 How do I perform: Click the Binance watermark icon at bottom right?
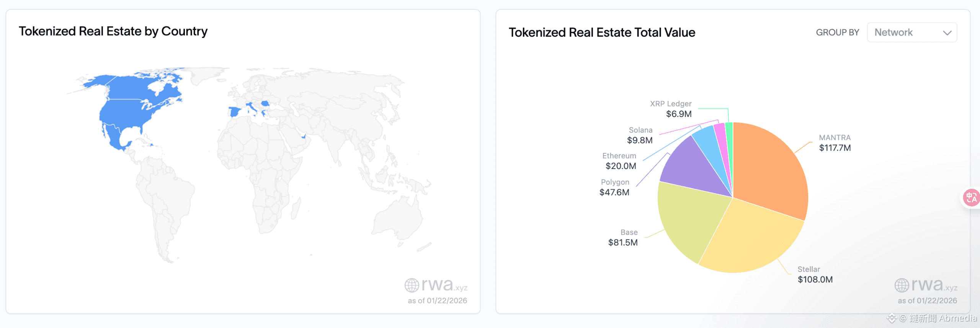click(x=892, y=318)
